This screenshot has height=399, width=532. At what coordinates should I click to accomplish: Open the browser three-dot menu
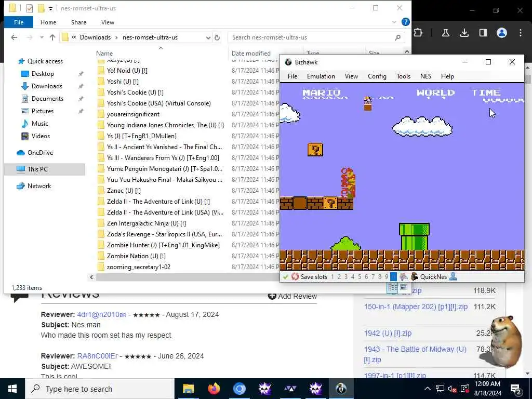pyautogui.click(x=520, y=33)
